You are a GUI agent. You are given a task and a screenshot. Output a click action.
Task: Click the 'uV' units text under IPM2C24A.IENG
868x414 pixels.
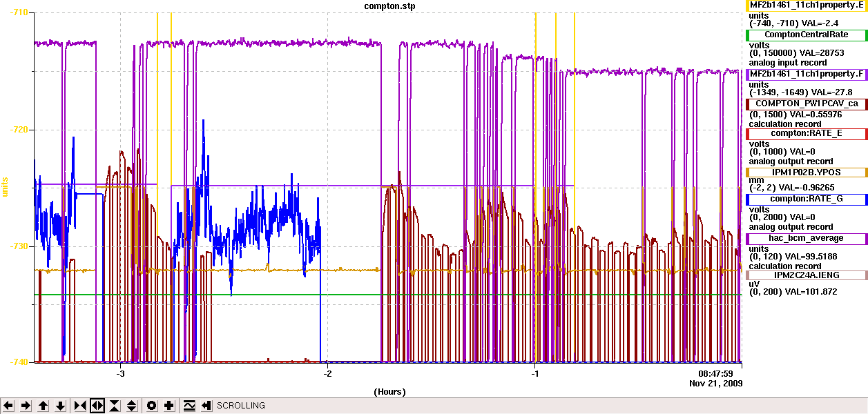[754, 284]
